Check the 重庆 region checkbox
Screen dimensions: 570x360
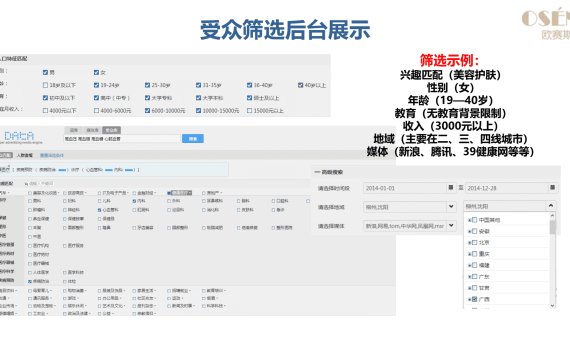474,254
